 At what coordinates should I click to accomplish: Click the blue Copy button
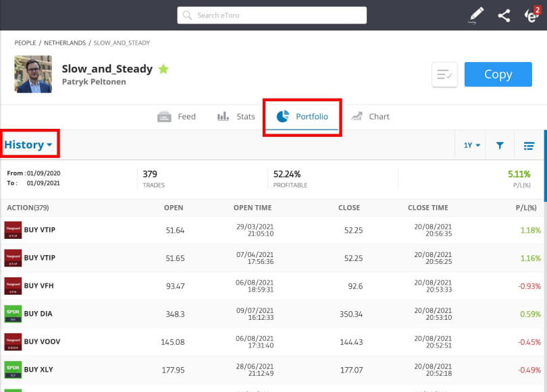point(498,74)
